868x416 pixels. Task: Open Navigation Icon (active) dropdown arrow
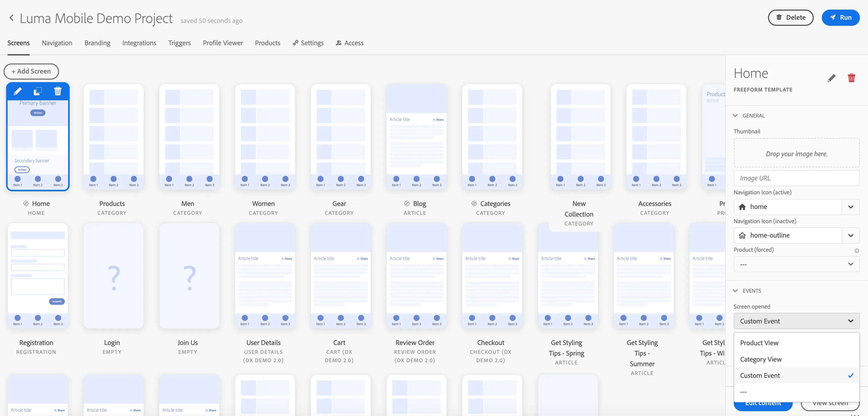tap(851, 207)
